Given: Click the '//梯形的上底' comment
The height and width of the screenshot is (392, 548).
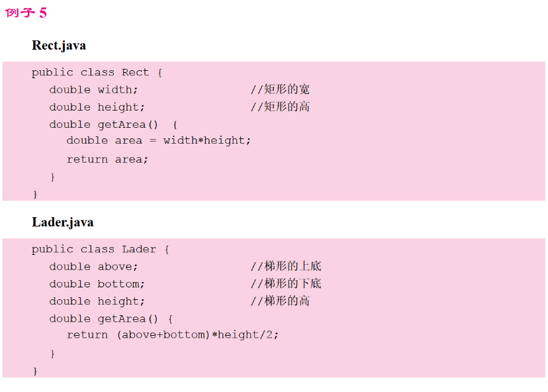Looking at the screenshot, I should pos(286,267).
